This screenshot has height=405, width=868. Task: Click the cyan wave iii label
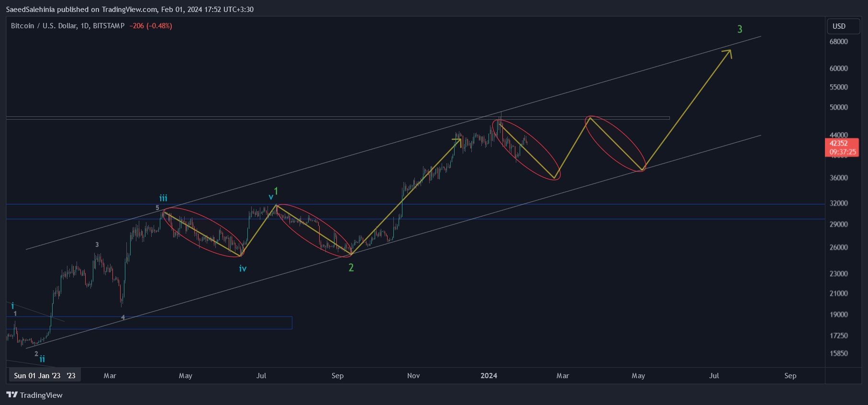click(x=163, y=198)
